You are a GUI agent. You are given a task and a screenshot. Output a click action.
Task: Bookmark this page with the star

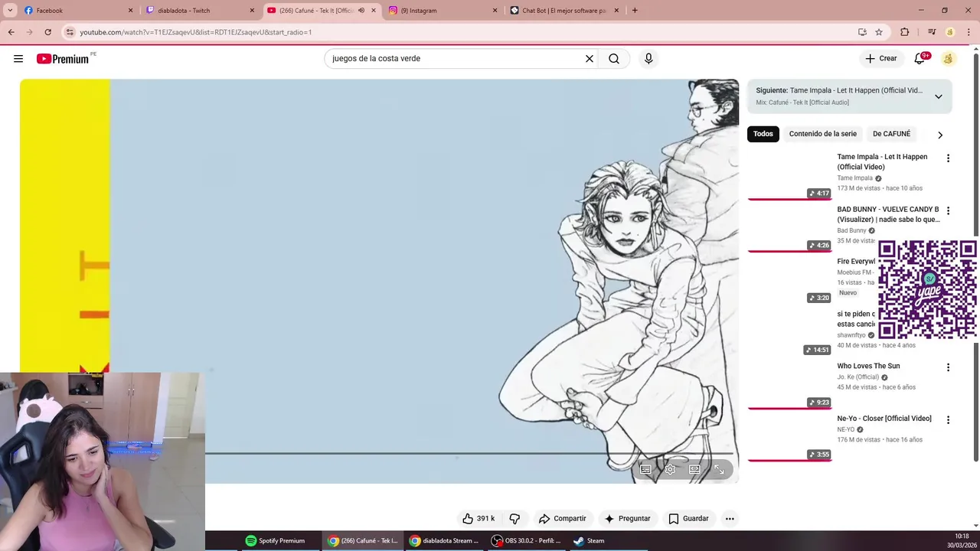click(879, 32)
